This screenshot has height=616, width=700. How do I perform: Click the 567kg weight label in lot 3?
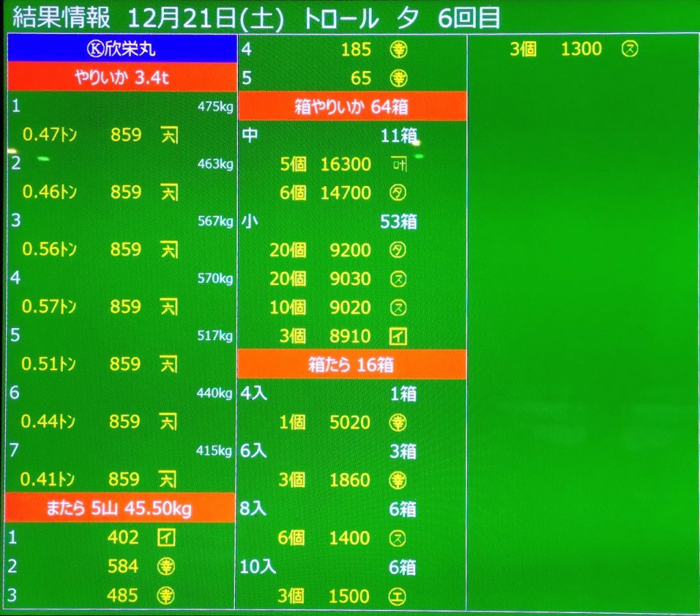215,221
